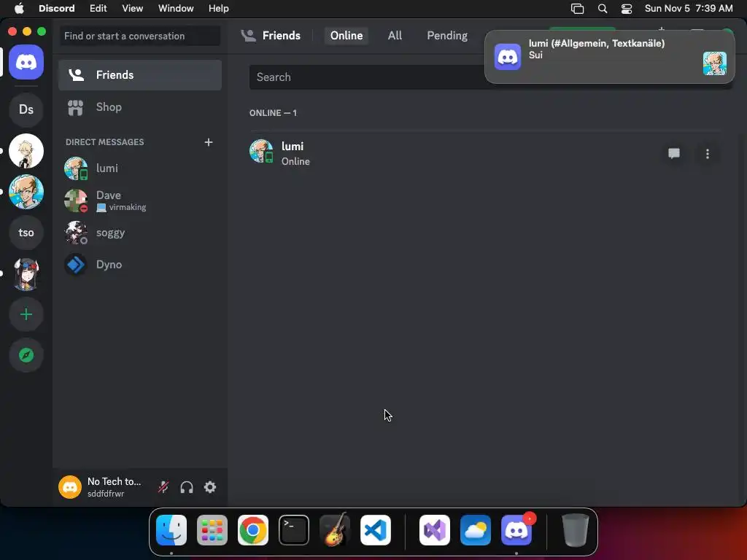This screenshot has height=560, width=747.
Task: Explore discoverable servers compass icon
Action: [26, 355]
